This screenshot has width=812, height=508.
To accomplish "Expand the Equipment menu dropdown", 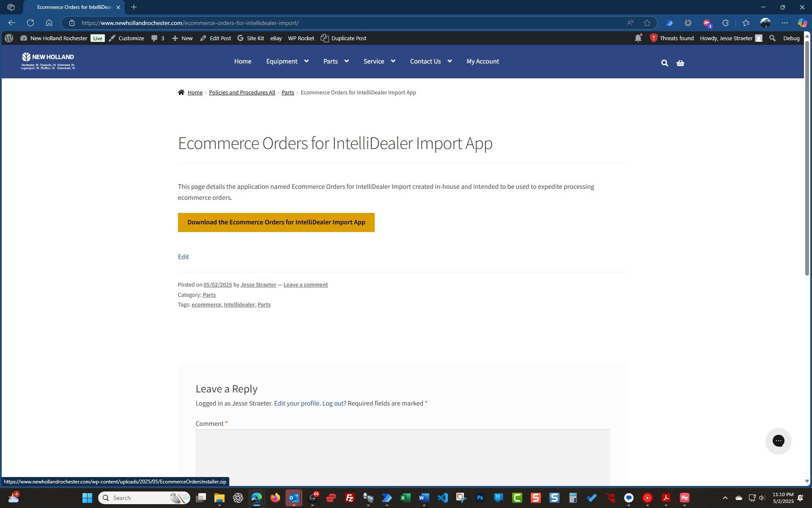I will 306,61.
